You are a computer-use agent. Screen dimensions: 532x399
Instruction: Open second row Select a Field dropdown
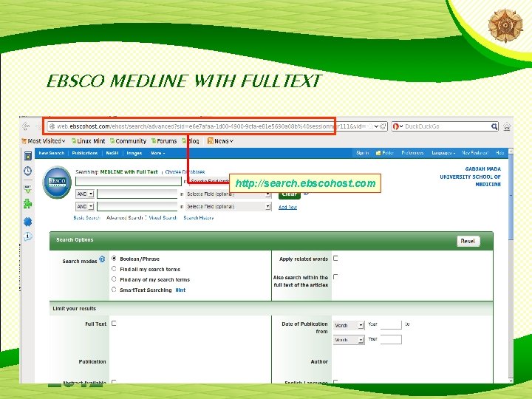(228, 194)
